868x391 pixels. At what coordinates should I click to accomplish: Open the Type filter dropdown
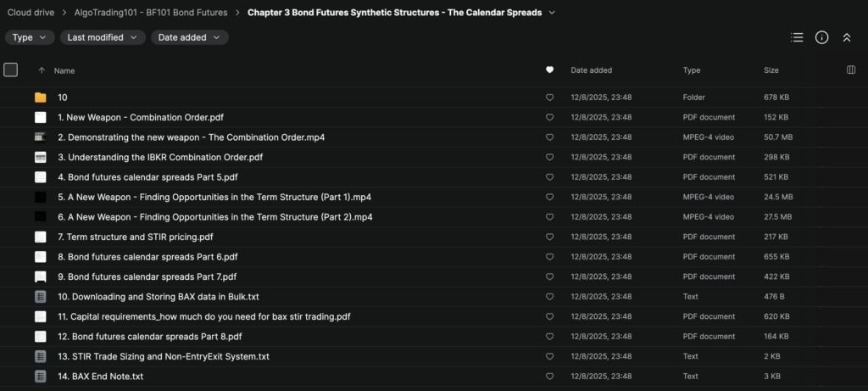pyautogui.click(x=30, y=37)
